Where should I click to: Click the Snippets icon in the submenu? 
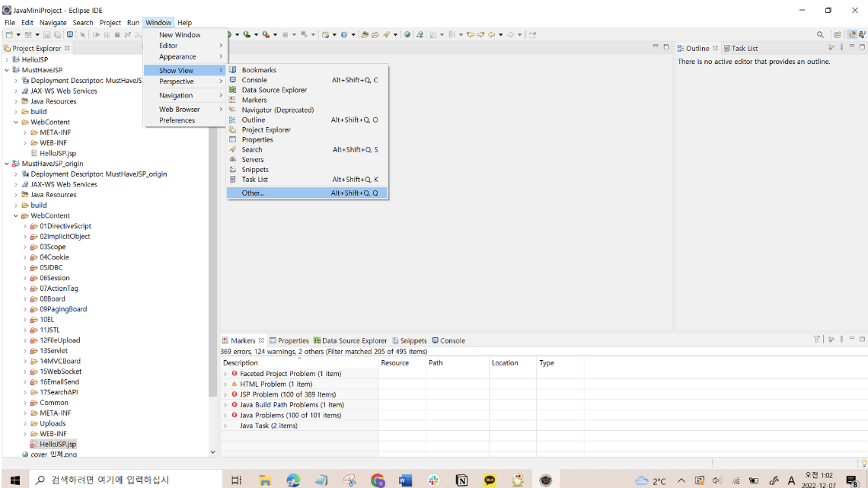tap(232, 169)
